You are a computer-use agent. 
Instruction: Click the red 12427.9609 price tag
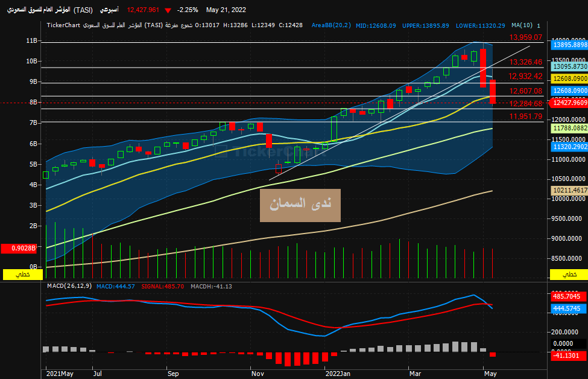pos(569,103)
